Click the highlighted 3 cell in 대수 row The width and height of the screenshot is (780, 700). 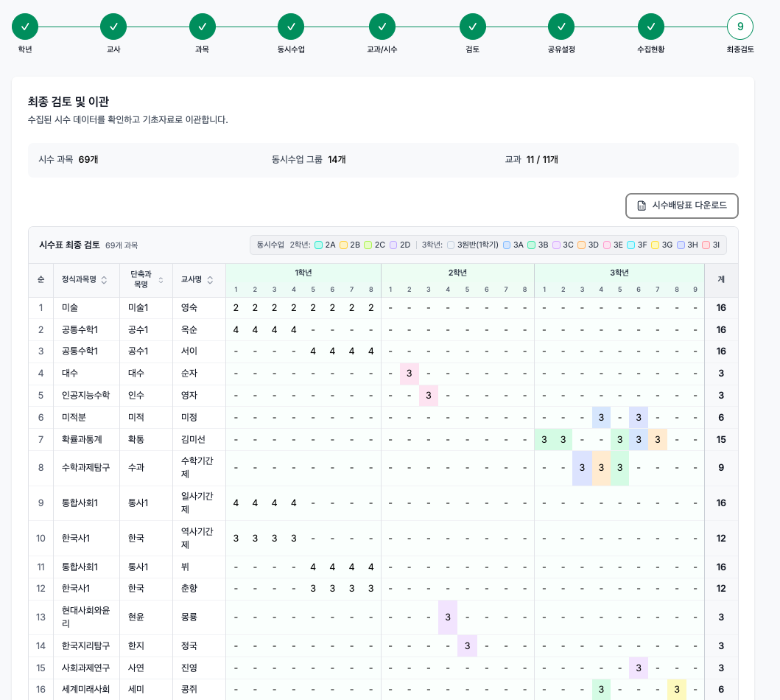[x=410, y=374]
